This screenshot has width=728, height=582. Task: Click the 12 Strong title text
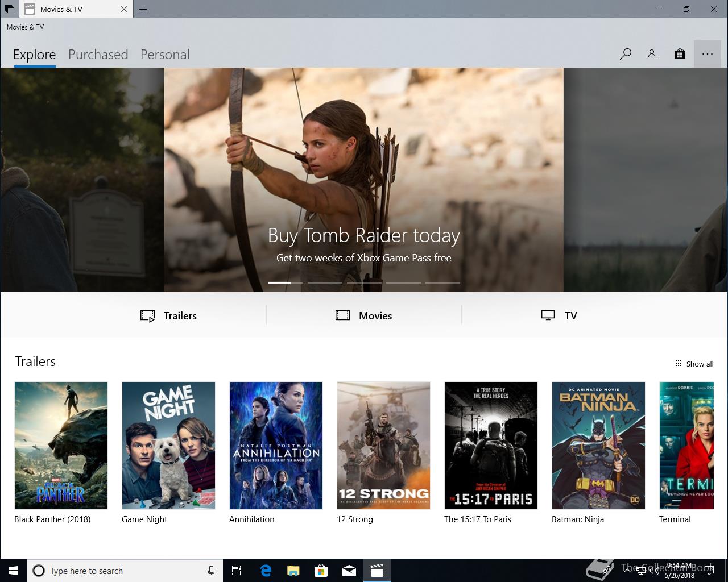pos(355,519)
